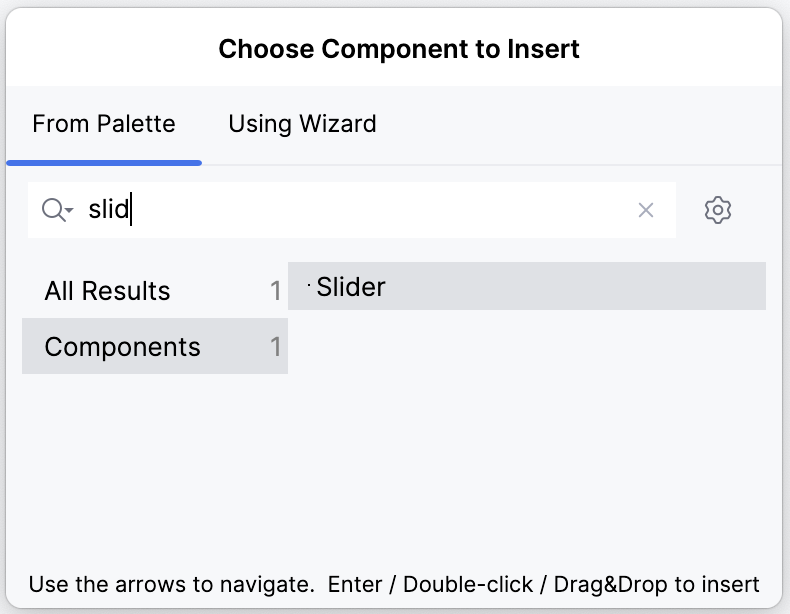Show the All Results category
Image resolution: width=790 pixels, height=614 pixels.
[108, 291]
